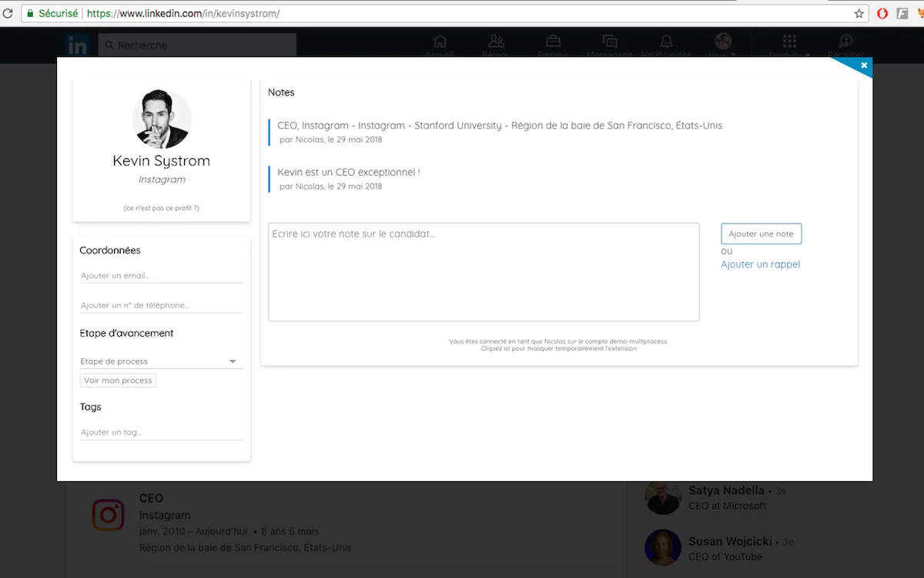Click Satya Nadella's name link

[726, 490]
